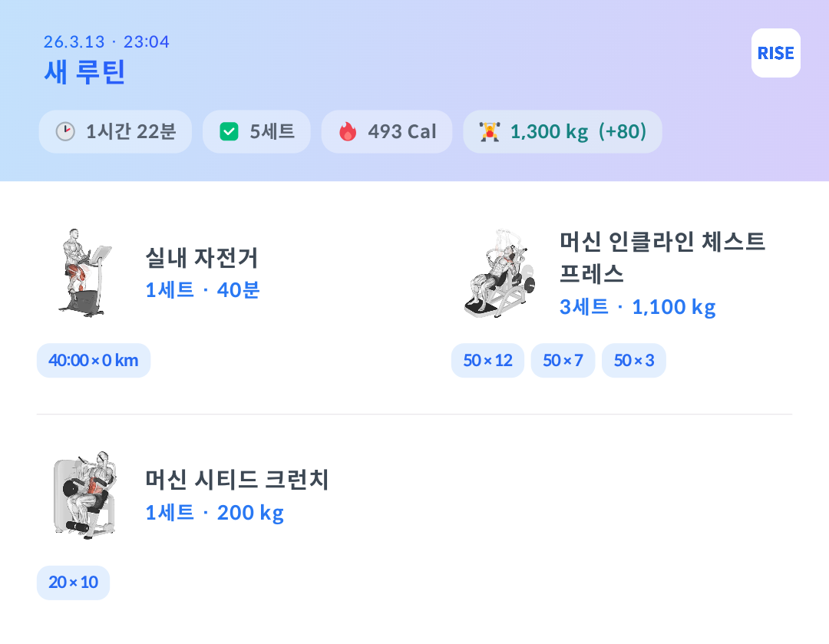This screenshot has width=829, height=644.
Task: Select the 50 × 12 set chip
Action: [487, 361]
